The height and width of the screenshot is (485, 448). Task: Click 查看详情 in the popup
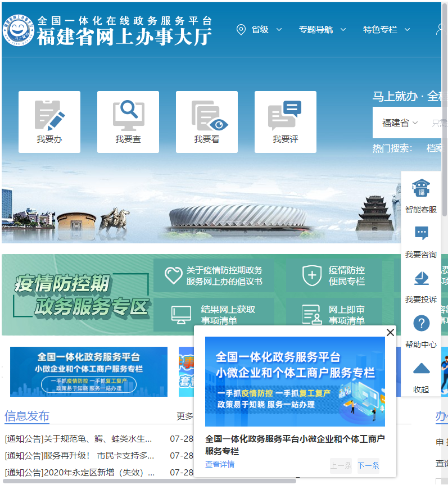point(220,464)
